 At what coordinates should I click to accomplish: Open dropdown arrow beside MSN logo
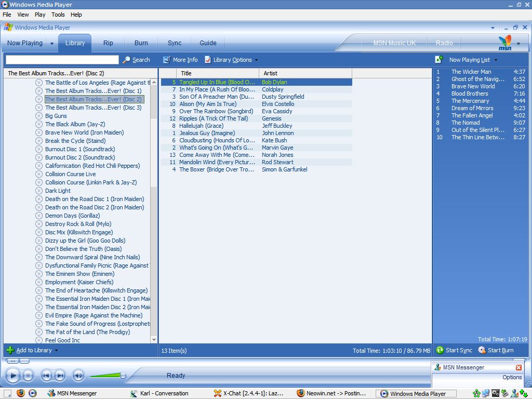[x=518, y=44]
